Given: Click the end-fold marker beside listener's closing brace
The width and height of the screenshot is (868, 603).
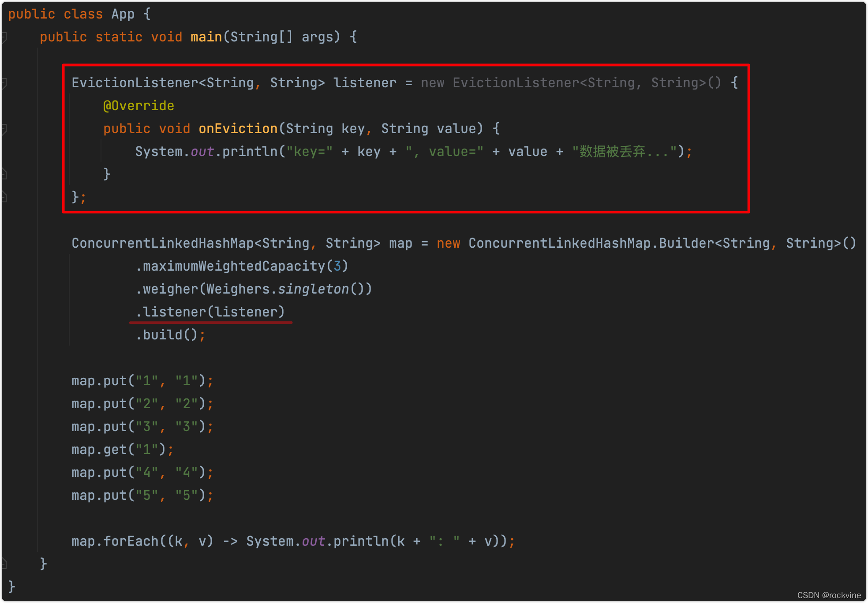Looking at the screenshot, I should click(4, 197).
